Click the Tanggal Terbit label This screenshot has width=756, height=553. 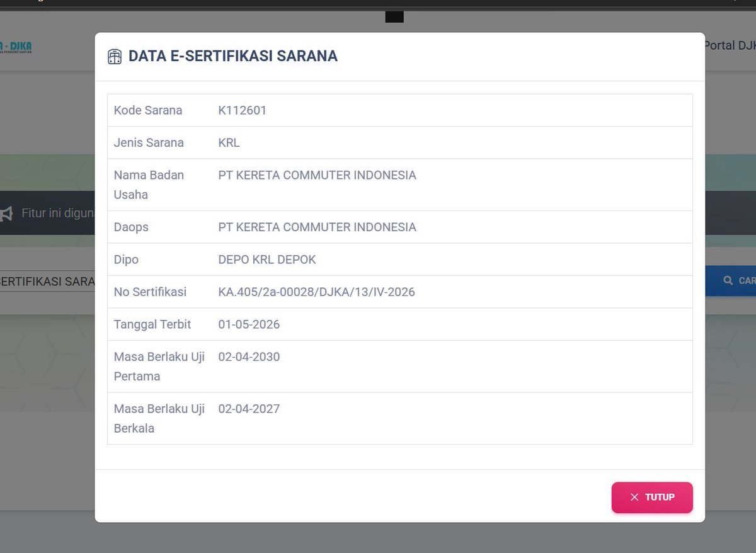152,324
